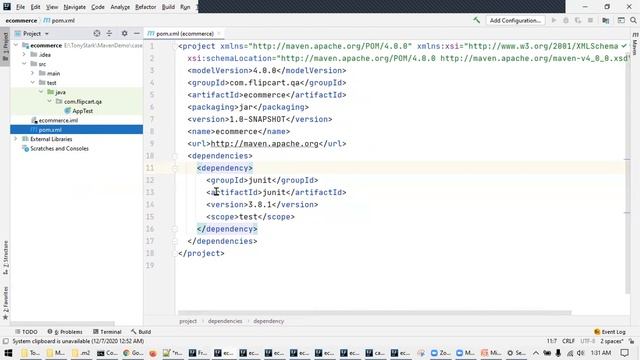Click the 2 spaces indent setting in status bar

[x=611, y=341]
